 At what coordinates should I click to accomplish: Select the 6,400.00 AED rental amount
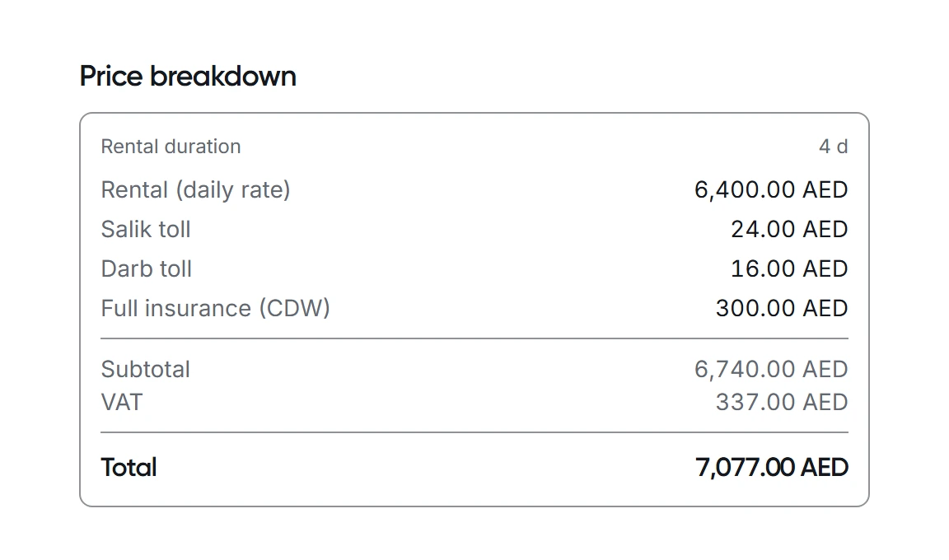(x=771, y=190)
